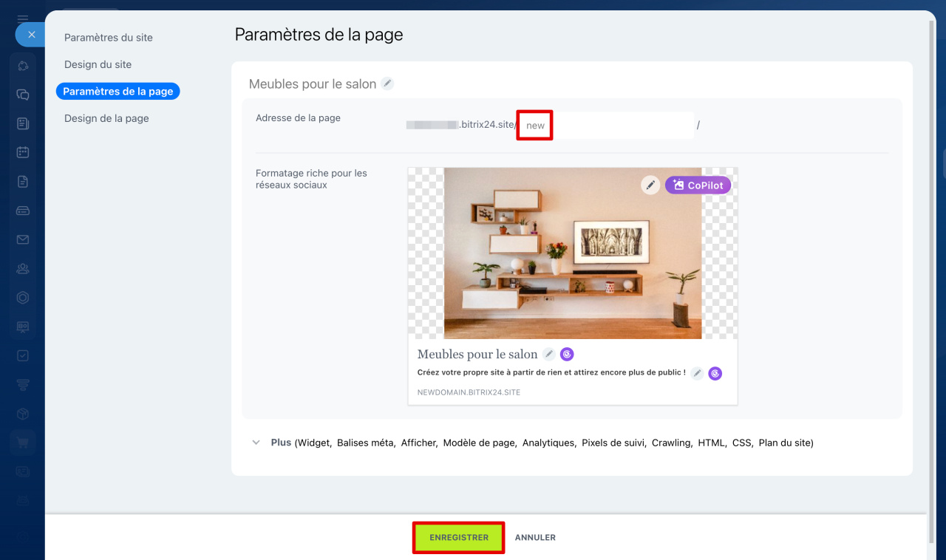Image resolution: width=946 pixels, height=560 pixels.
Task: Click the chevron next to Plus
Action: 256,443
